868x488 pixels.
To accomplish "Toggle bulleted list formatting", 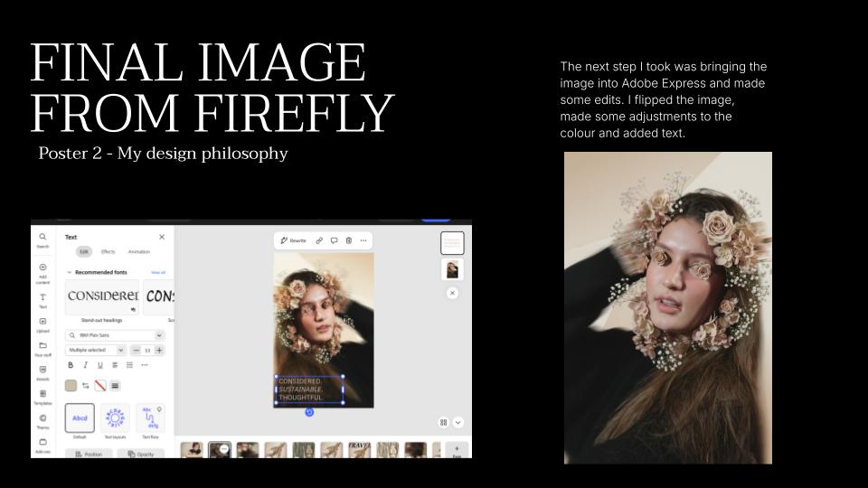I will coord(129,365).
